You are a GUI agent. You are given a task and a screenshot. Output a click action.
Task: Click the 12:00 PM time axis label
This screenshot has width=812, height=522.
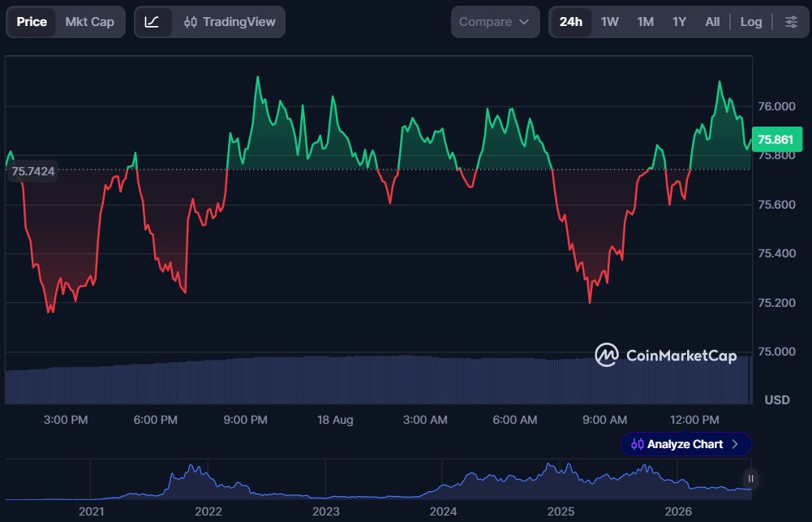(694, 420)
